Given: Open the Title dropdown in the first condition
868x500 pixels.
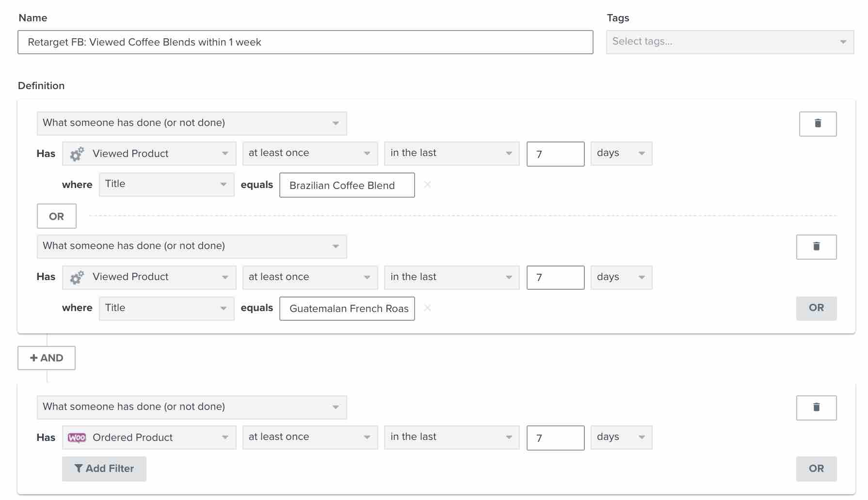Looking at the screenshot, I should tap(166, 184).
